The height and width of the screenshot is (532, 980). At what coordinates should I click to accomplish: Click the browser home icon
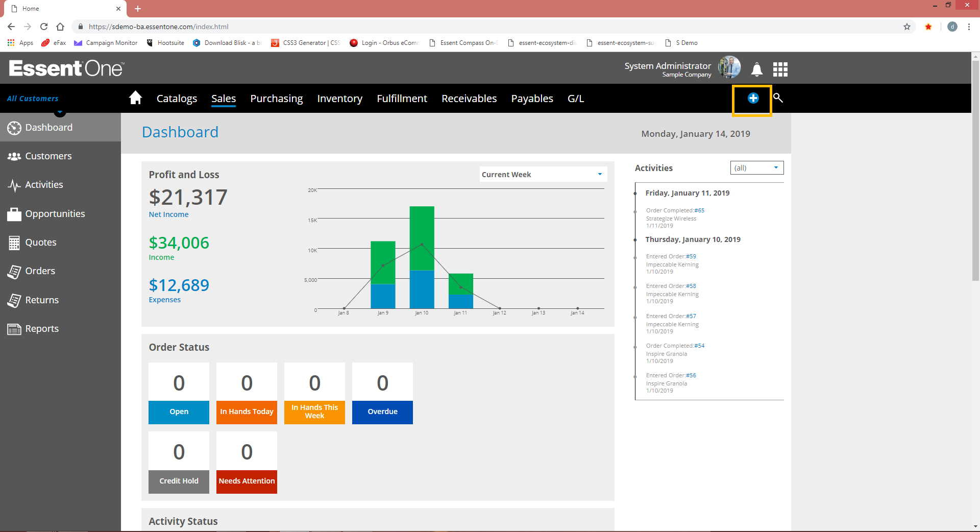coord(60,27)
